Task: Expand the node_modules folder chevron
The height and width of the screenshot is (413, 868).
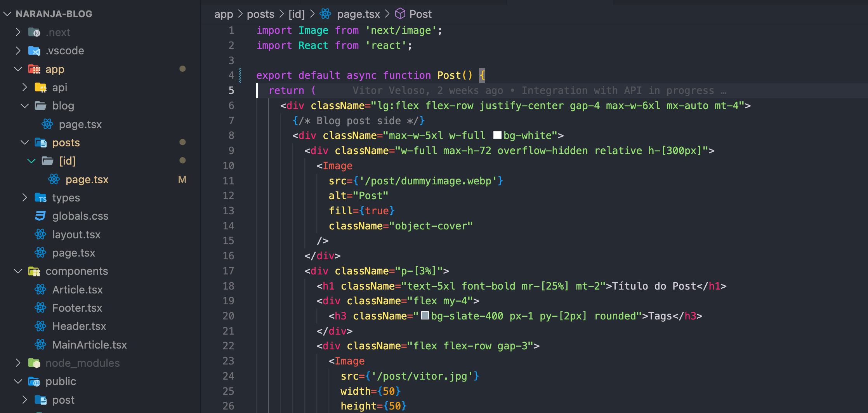Action: tap(18, 363)
